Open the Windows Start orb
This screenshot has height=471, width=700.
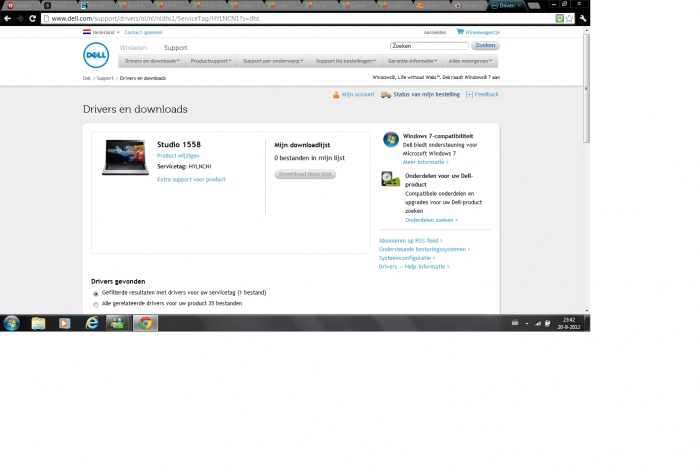pos(12,323)
